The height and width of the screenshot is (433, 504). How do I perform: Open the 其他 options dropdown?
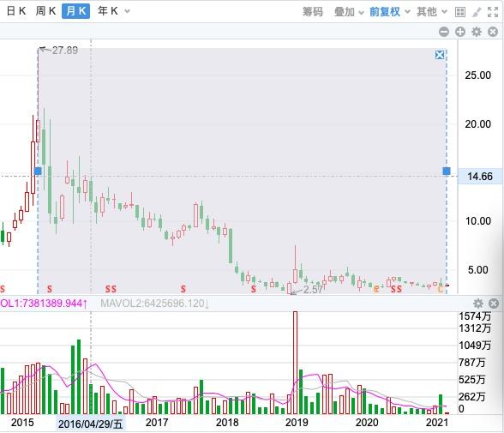pos(432,12)
